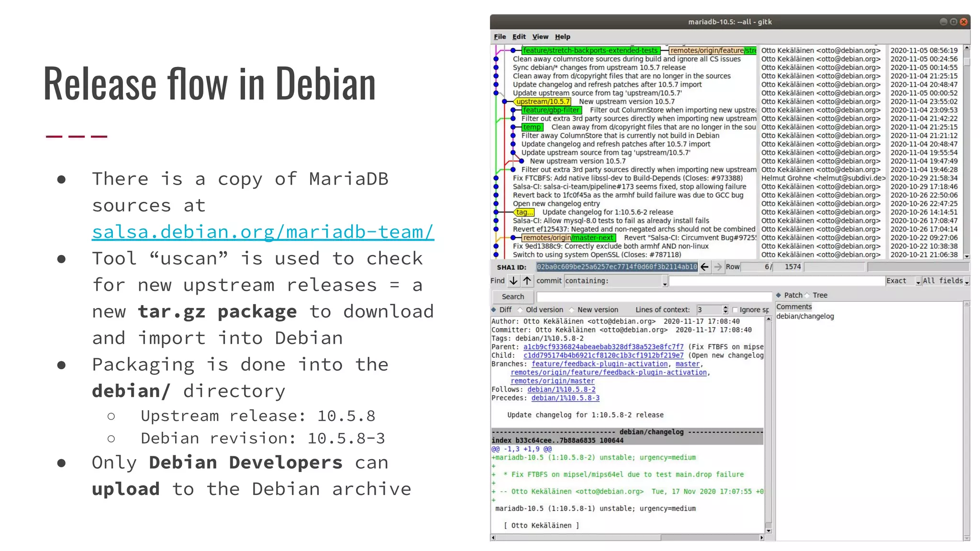Click the diff pane horizontal scroll left arrow

point(493,538)
